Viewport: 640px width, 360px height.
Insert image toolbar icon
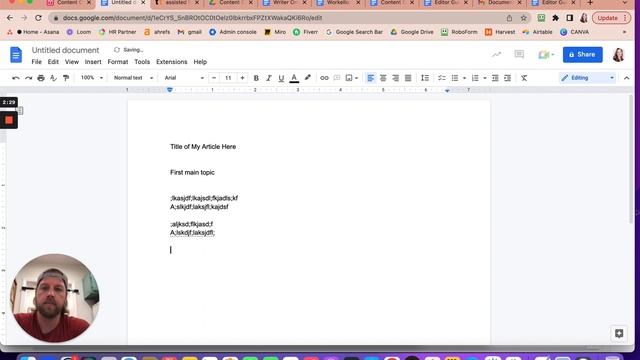coord(351,78)
